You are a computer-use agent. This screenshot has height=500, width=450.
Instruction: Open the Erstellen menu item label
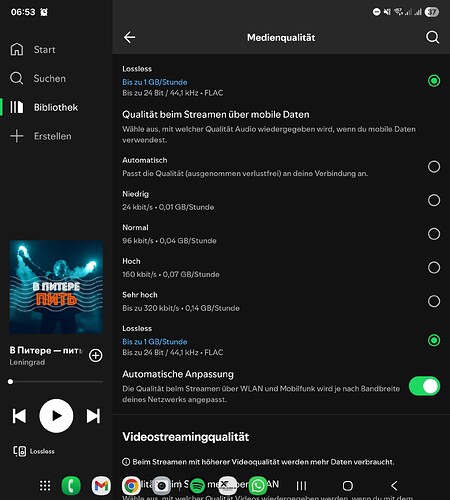click(52, 136)
